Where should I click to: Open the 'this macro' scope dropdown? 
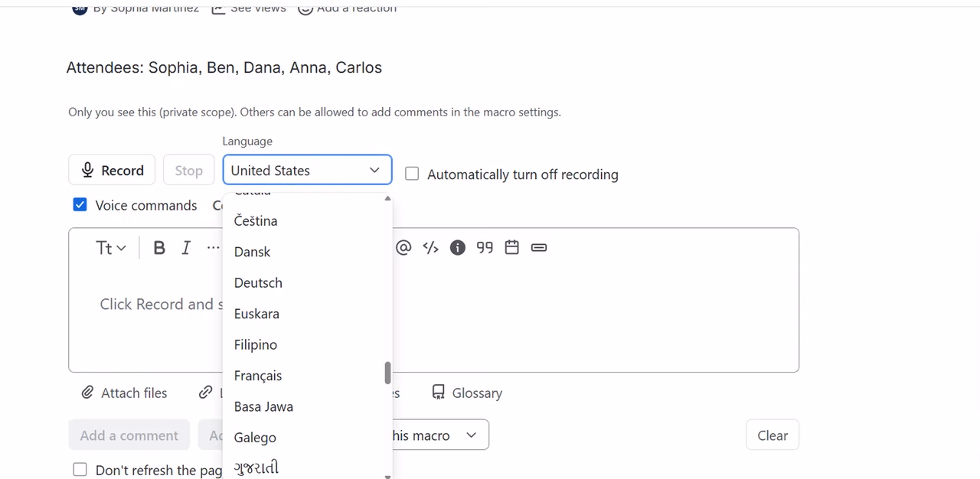pos(436,435)
